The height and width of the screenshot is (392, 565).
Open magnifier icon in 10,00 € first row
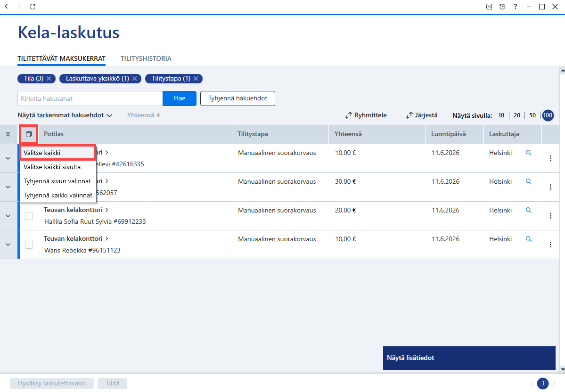[x=529, y=153]
